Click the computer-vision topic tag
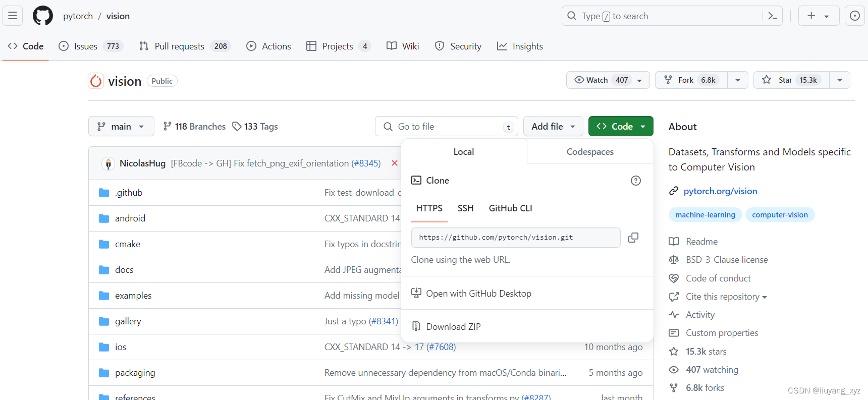 click(x=780, y=214)
